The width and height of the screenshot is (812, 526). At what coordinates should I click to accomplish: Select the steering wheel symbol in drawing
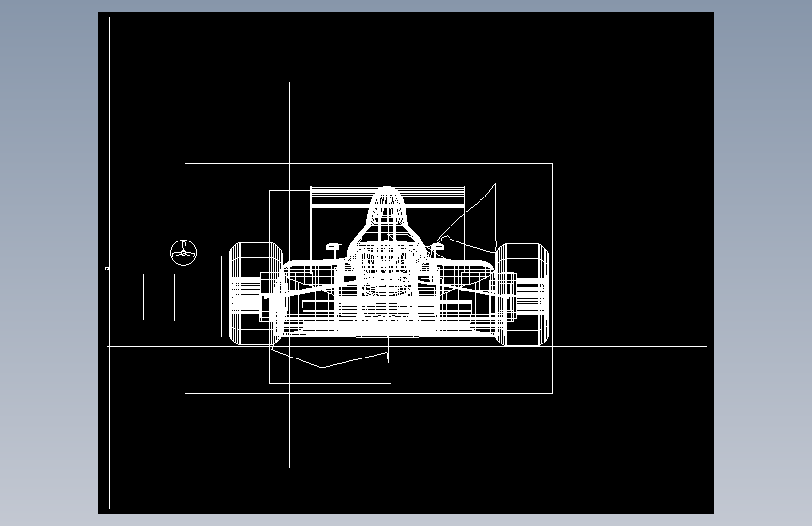(x=184, y=253)
